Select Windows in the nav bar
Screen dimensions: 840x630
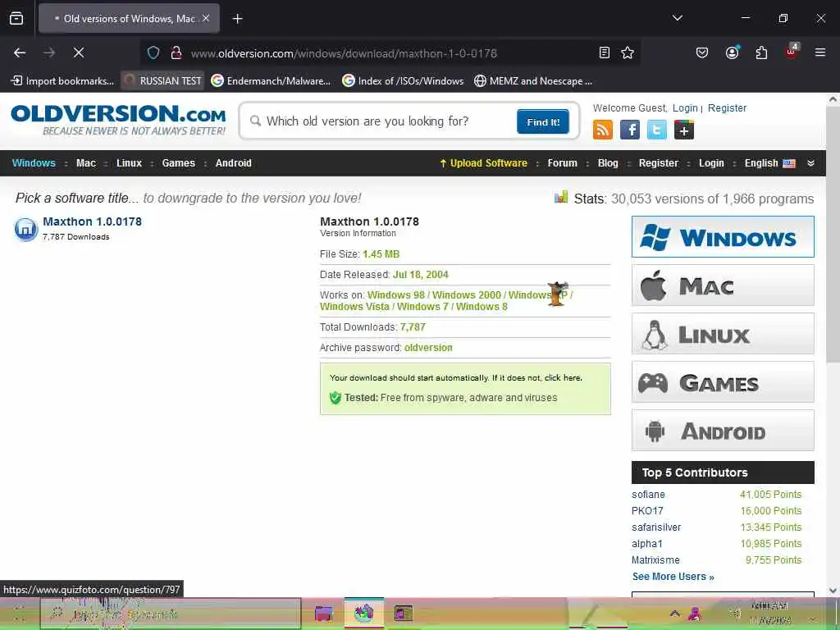coord(34,163)
